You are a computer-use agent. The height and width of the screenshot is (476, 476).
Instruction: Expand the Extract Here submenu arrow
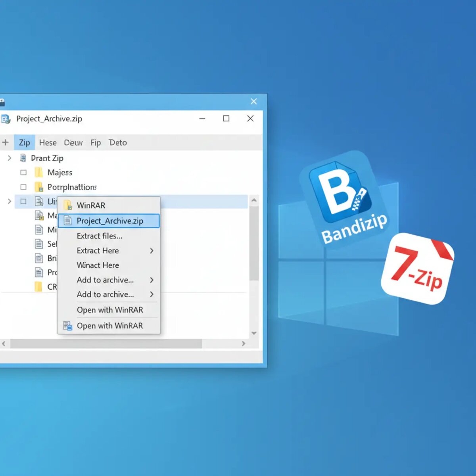[152, 251]
